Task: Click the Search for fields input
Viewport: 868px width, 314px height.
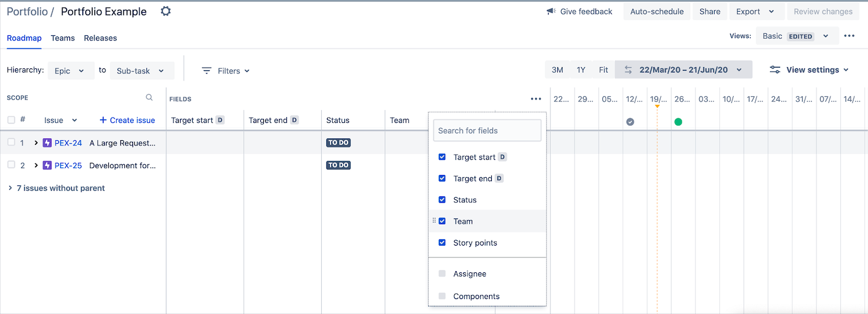Action: [487, 130]
